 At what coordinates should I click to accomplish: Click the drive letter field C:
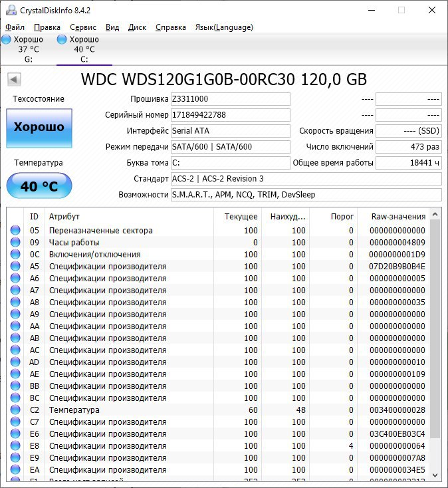(x=231, y=162)
